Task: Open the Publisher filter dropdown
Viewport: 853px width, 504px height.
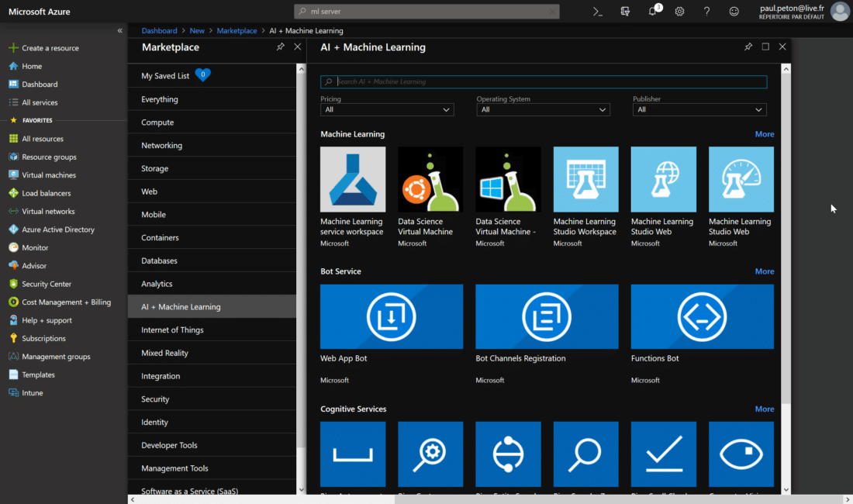Action: pos(699,109)
